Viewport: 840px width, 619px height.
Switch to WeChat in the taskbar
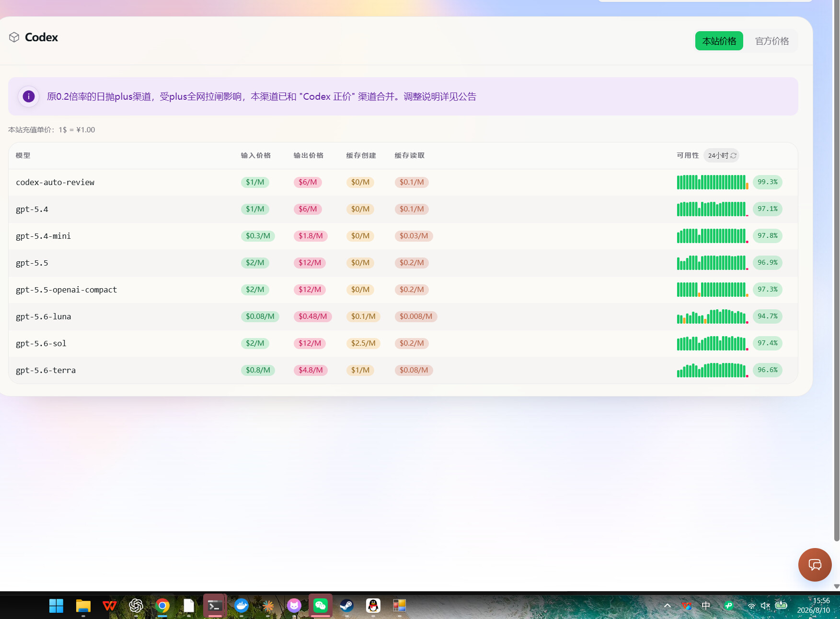(321, 606)
